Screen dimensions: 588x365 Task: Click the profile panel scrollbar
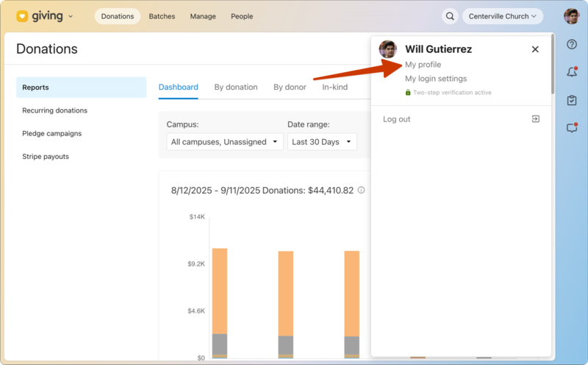[x=552, y=66]
